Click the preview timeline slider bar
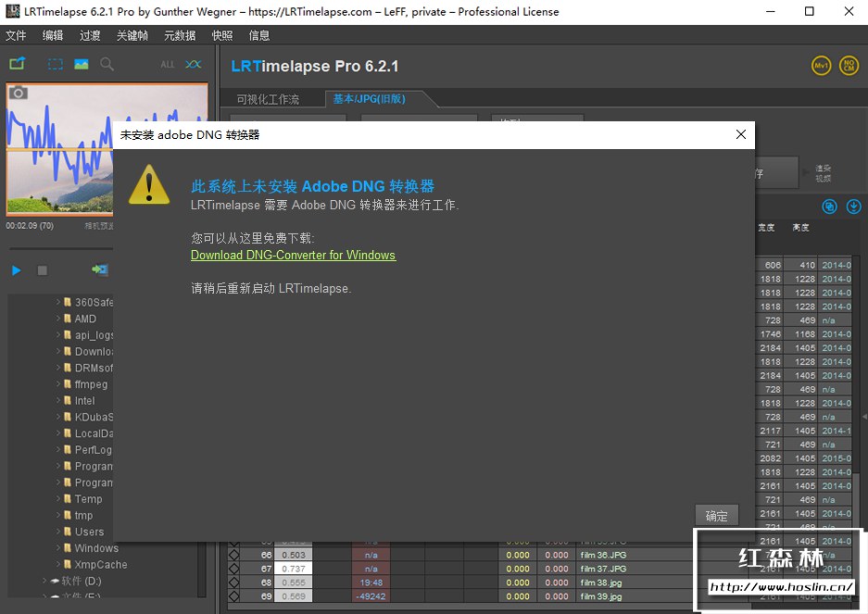The width and height of the screenshot is (868, 614). [x=61, y=248]
